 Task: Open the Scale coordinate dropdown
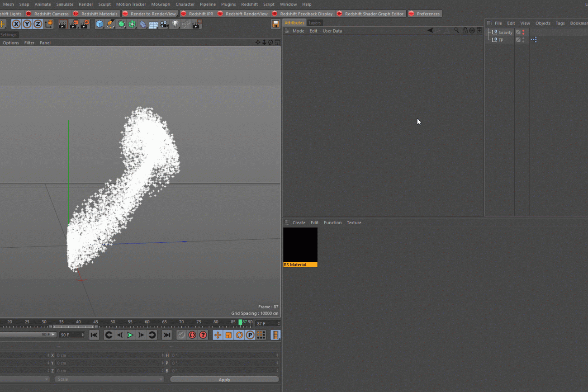click(109, 379)
